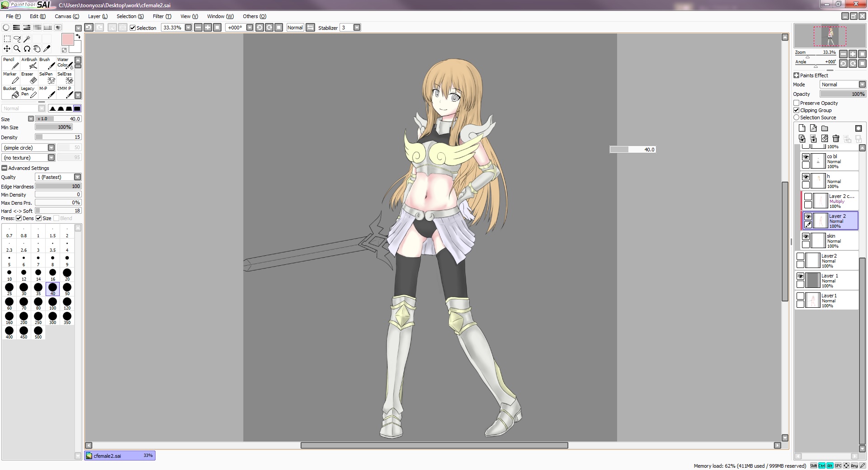Pick the 500 brush size preset
868x470 pixels.
pyautogui.click(x=38, y=332)
